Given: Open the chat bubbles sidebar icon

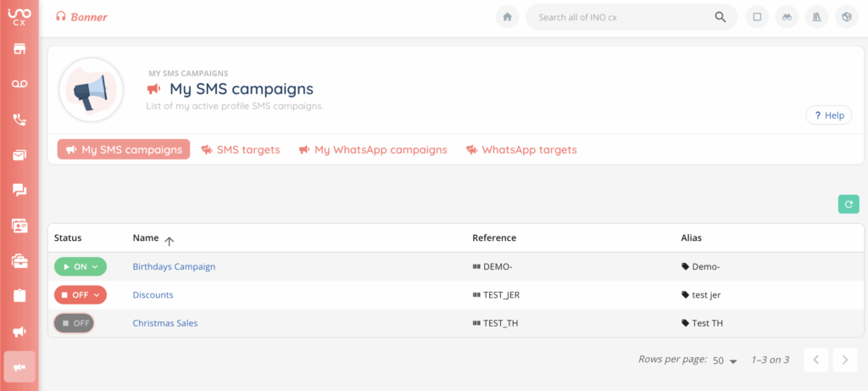Looking at the screenshot, I should pyautogui.click(x=19, y=190).
